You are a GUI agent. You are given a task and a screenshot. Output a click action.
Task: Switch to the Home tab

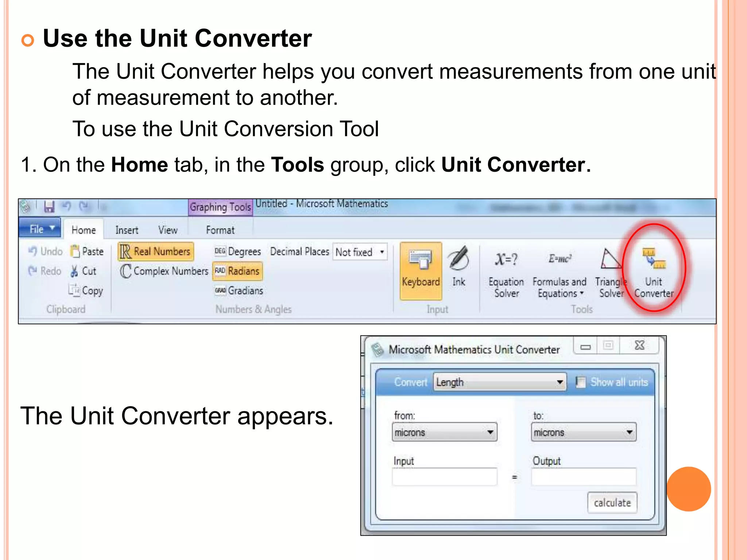[84, 230]
